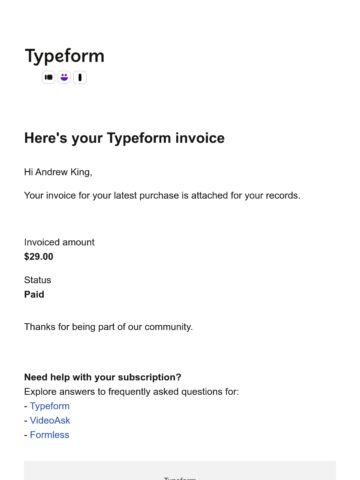The height and width of the screenshot is (480, 360).
Task: Open the Typeform FAQ link
Action: pyautogui.click(x=50, y=406)
